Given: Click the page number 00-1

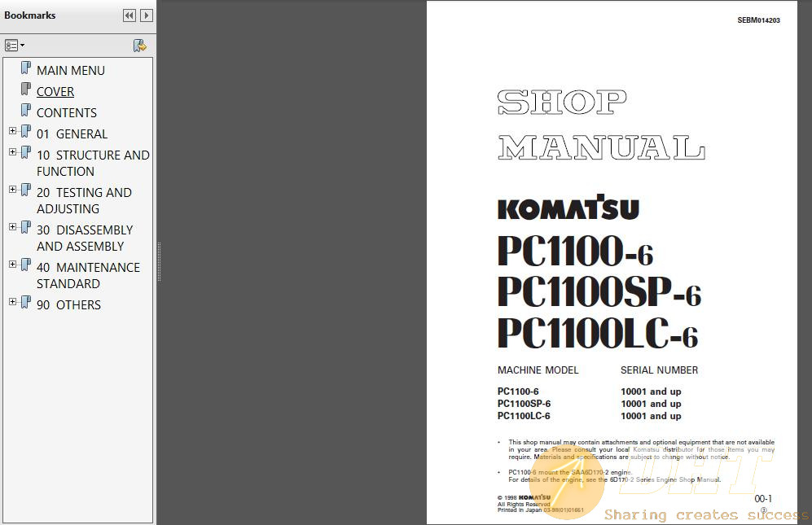Looking at the screenshot, I should (x=763, y=499).
